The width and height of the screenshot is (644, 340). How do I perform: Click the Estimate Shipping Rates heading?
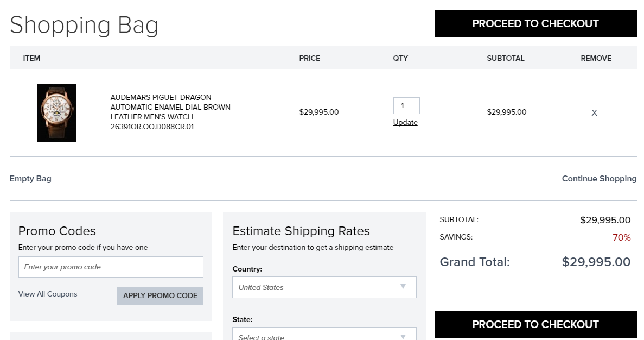pos(301,231)
